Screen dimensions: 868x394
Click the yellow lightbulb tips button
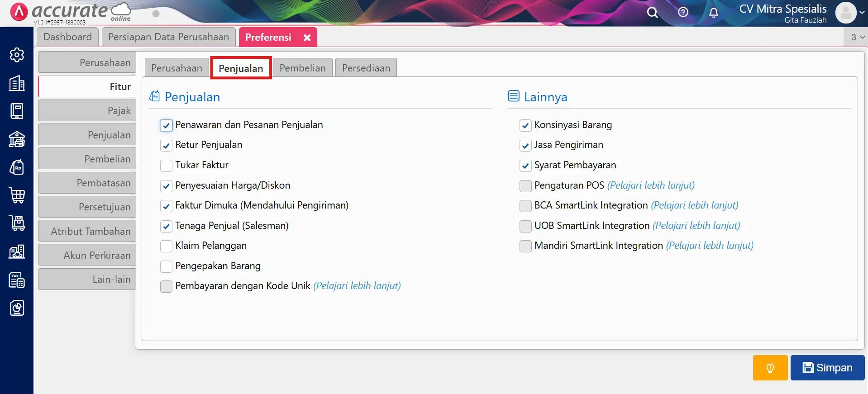click(x=770, y=368)
